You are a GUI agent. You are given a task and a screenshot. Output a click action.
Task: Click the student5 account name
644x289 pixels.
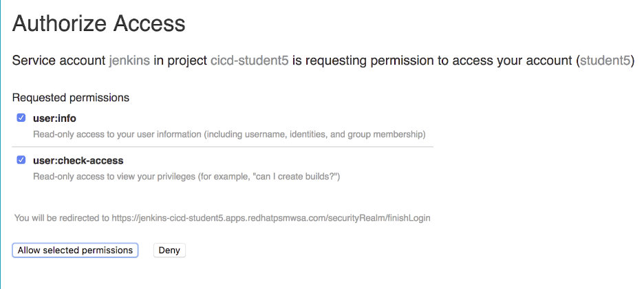605,61
